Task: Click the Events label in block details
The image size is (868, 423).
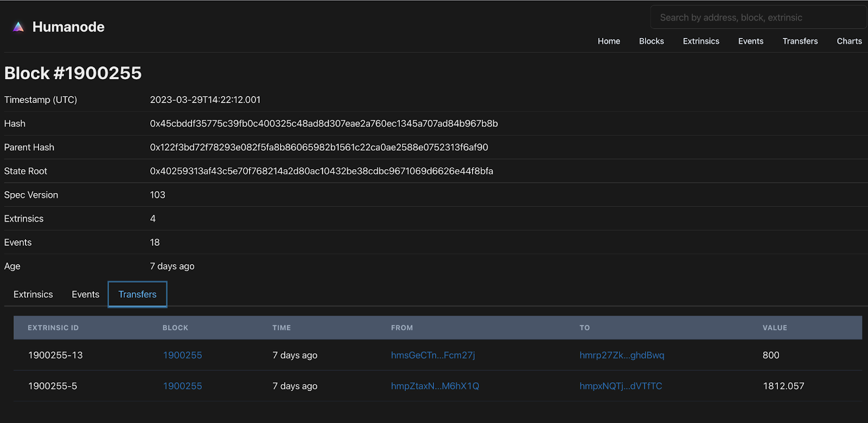Action: coord(18,242)
